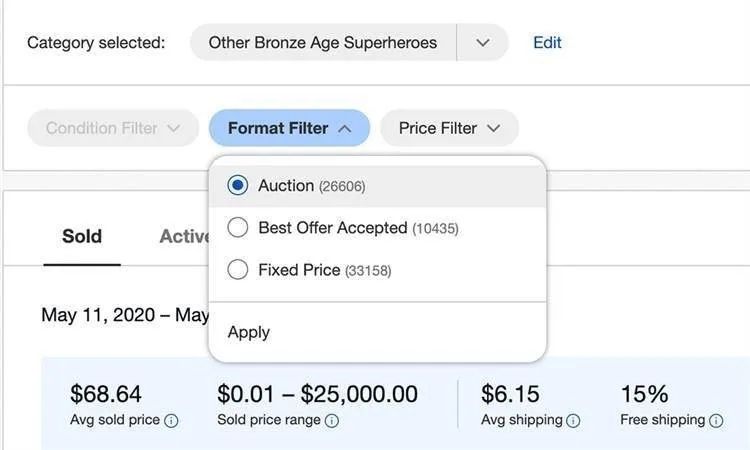The height and width of the screenshot is (450, 750).
Task: Select the Auction radio button
Action: pos(238,186)
